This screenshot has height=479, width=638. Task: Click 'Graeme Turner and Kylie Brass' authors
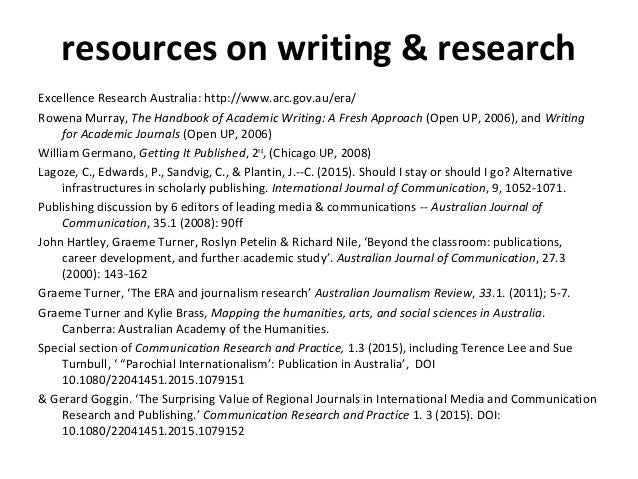pos(123,313)
